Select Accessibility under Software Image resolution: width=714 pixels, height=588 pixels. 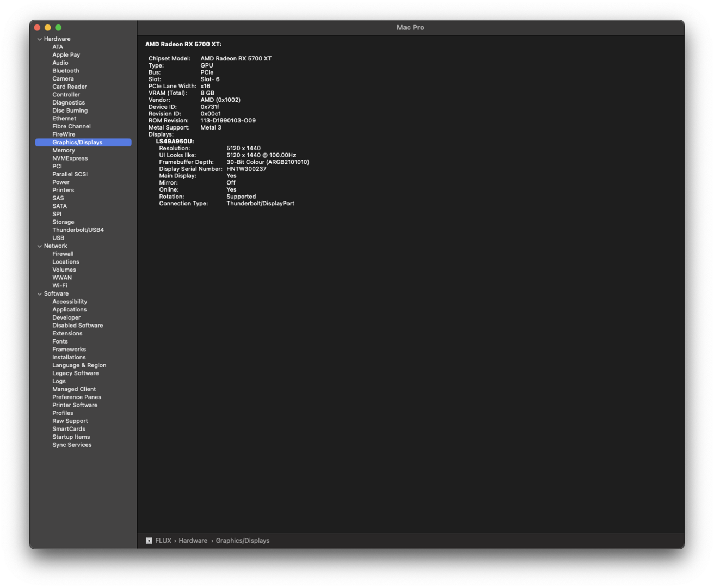tap(70, 302)
